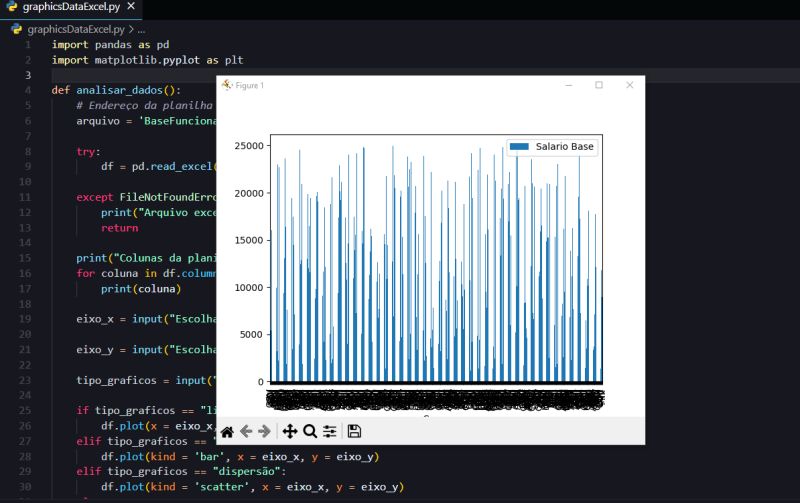Click 'import matplotlib.pyplot as plt' line
The image size is (800, 503).
pyautogui.click(x=147, y=60)
